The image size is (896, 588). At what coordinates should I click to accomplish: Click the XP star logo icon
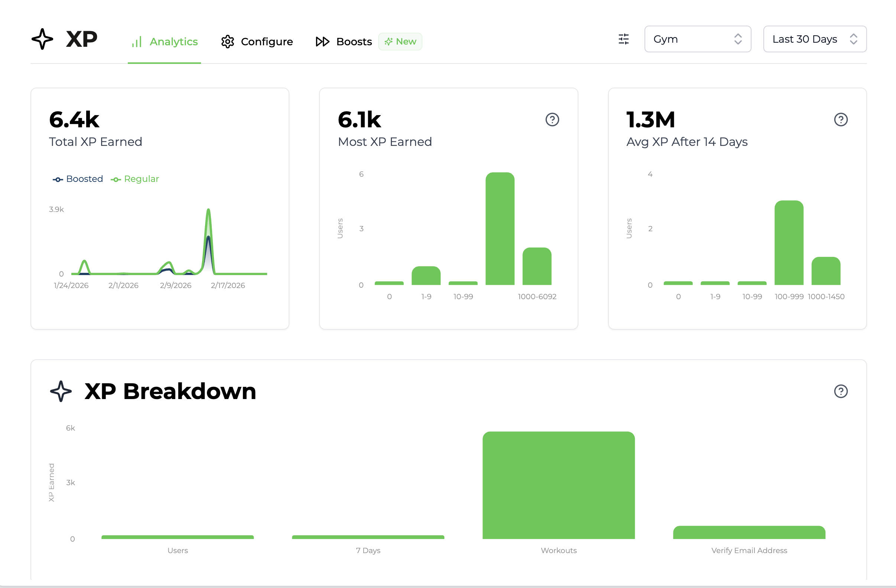(42, 39)
